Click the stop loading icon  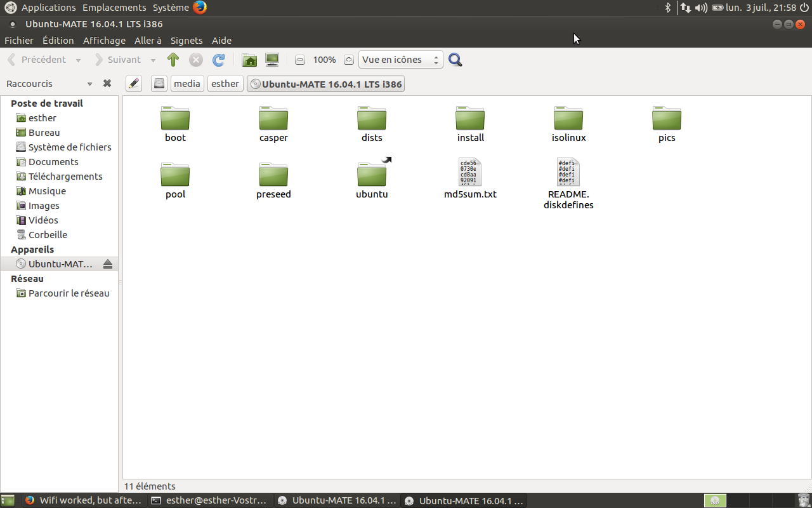click(196, 60)
